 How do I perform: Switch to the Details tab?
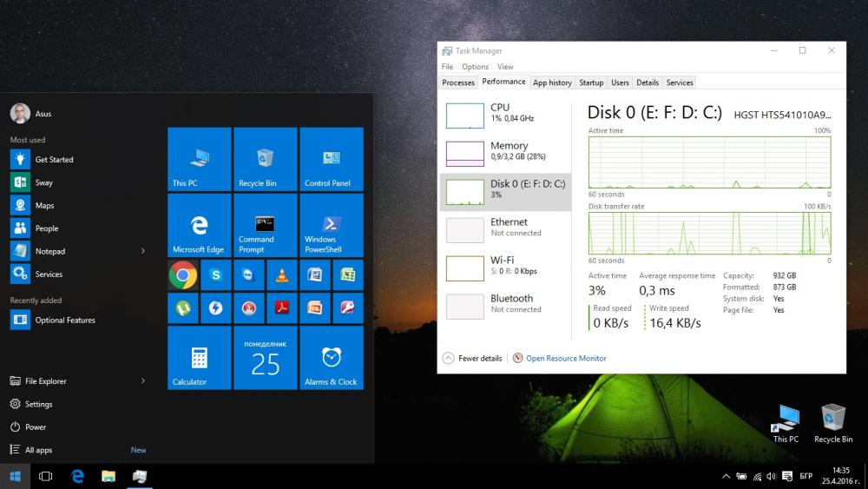(648, 83)
